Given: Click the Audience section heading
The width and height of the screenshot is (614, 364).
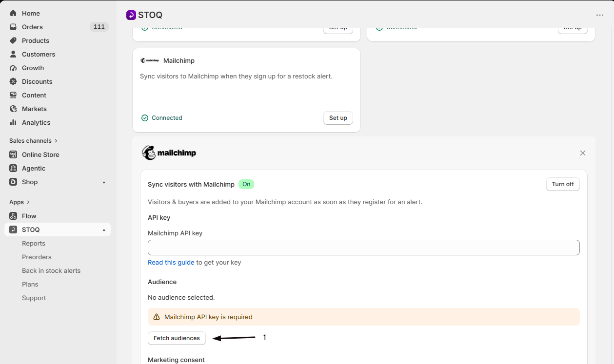Looking at the screenshot, I should (x=162, y=282).
